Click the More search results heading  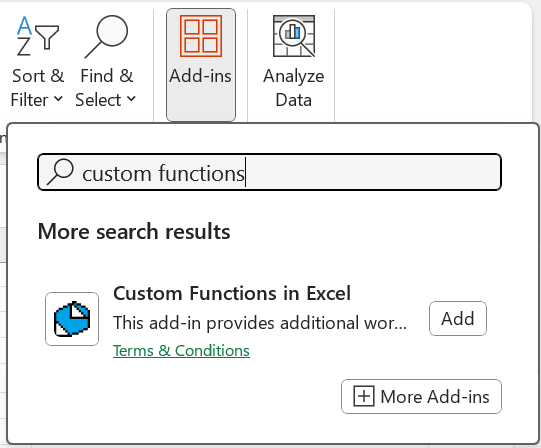134,231
